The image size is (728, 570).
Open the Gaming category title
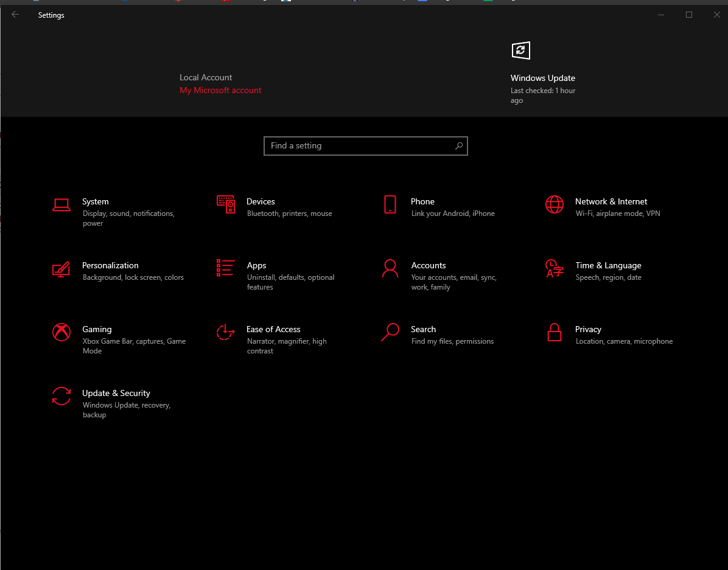coord(97,329)
